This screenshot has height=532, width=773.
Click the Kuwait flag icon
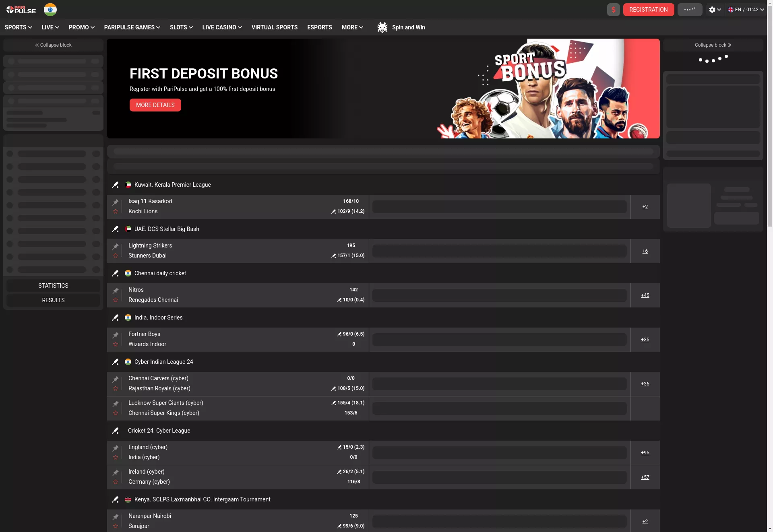(128, 185)
